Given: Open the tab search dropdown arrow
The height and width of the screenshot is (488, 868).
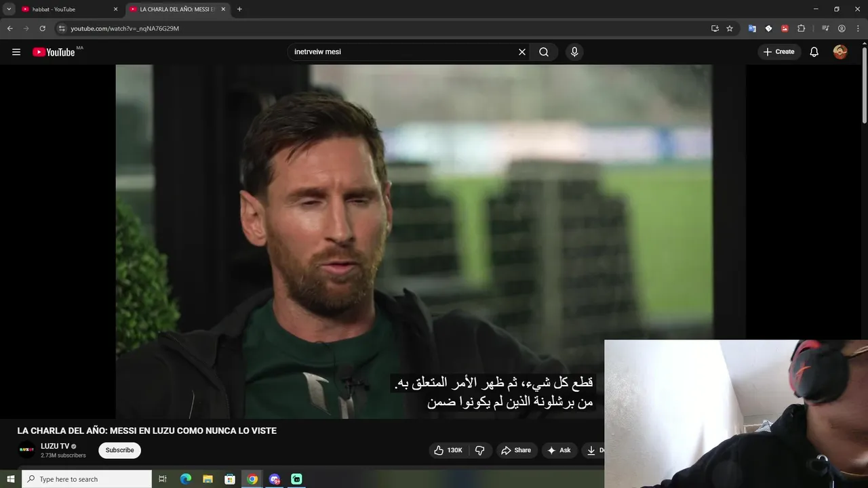Looking at the screenshot, I should [9, 9].
